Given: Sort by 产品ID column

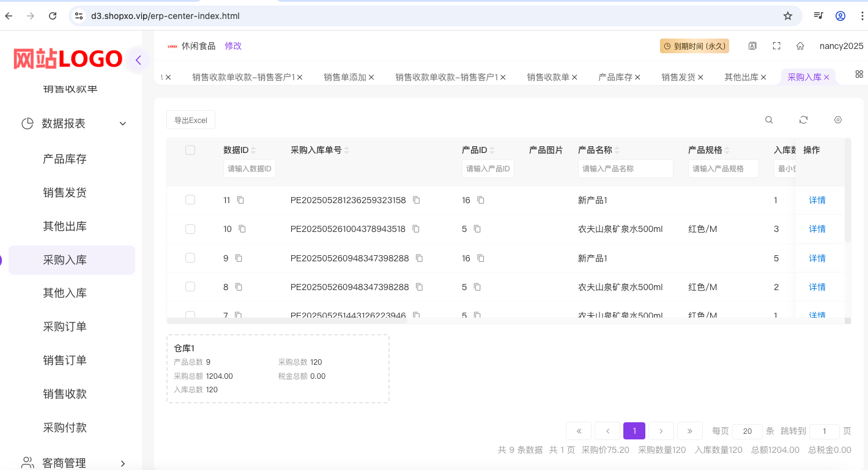Looking at the screenshot, I should pos(492,151).
